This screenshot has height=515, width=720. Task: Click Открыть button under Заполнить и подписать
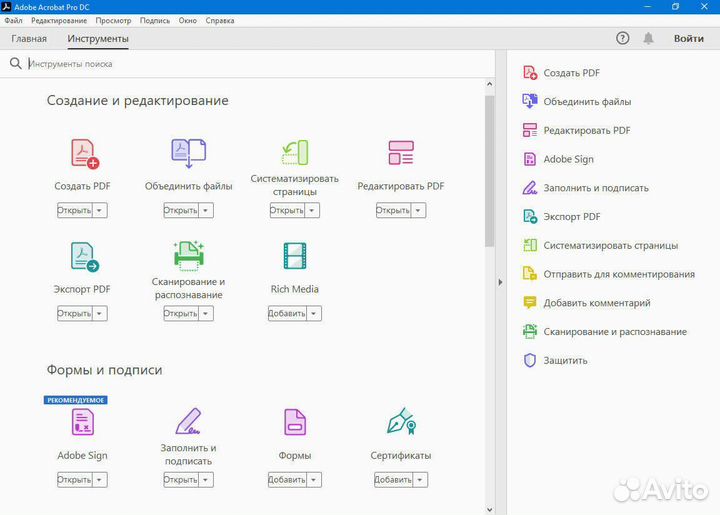[181, 480]
